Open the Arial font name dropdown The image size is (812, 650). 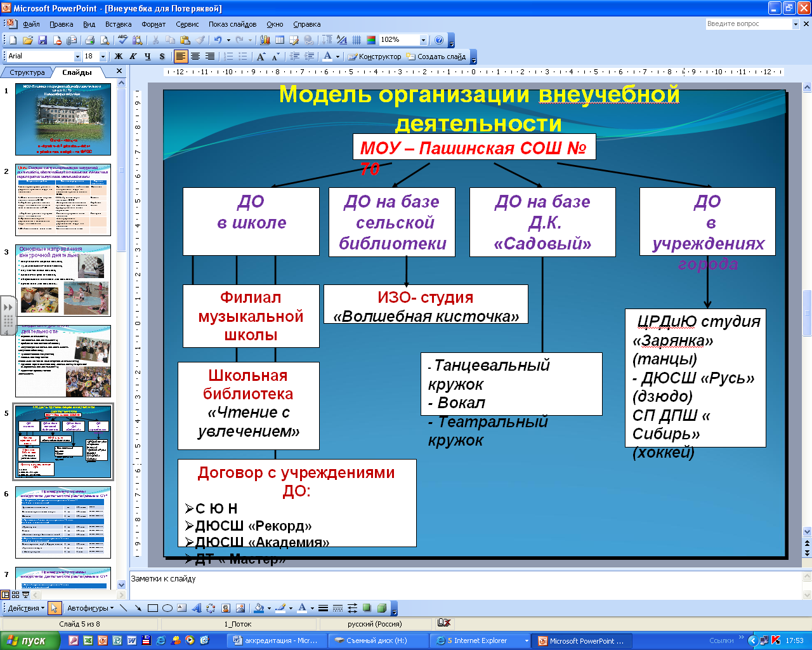click(x=77, y=56)
